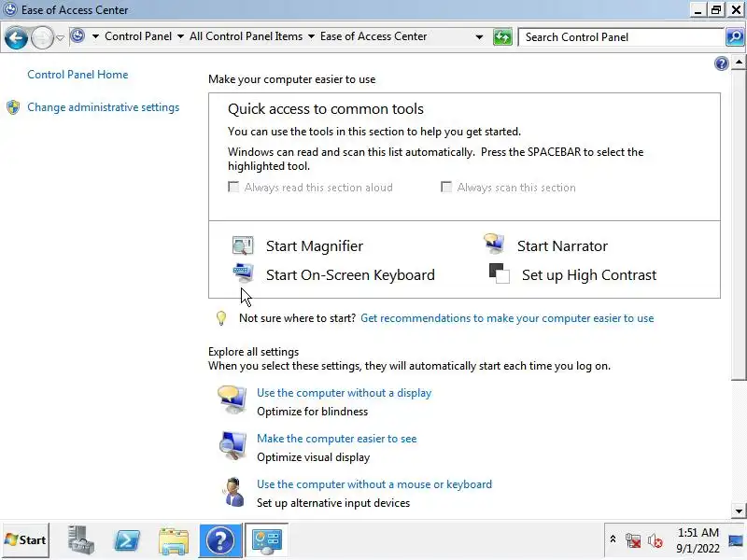Click 'Set up alternative input devices' text
The width and height of the screenshot is (747, 560).
[x=333, y=503]
